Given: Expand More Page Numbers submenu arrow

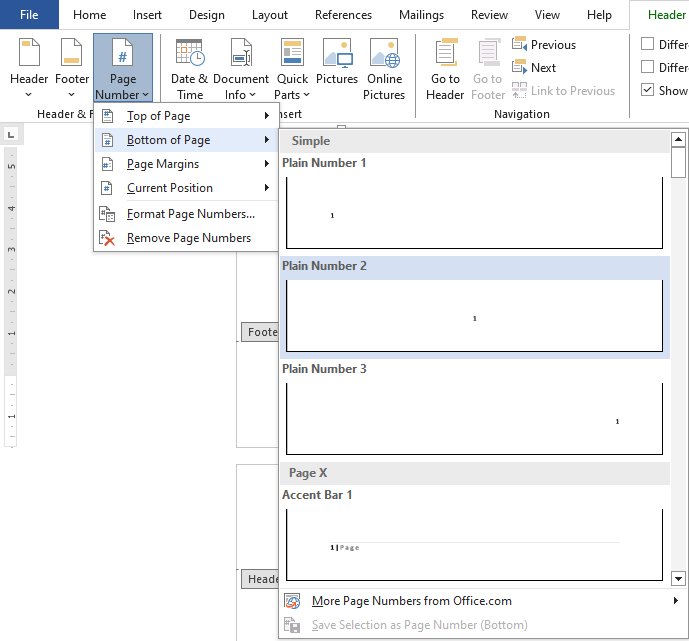Looking at the screenshot, I should [x=676, y=601].
